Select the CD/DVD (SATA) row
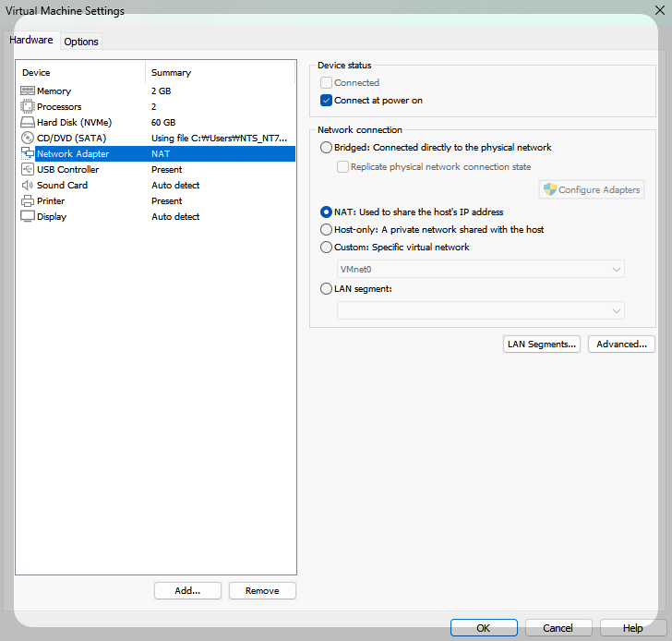The image size is (672, 641). point(157,138)
